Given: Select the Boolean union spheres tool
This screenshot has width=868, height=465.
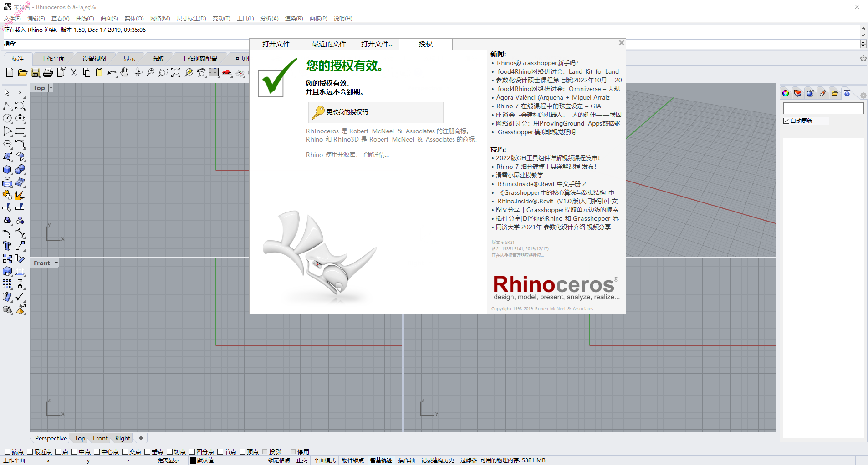Looking at the screenshot, I should (x=20, y=170).
